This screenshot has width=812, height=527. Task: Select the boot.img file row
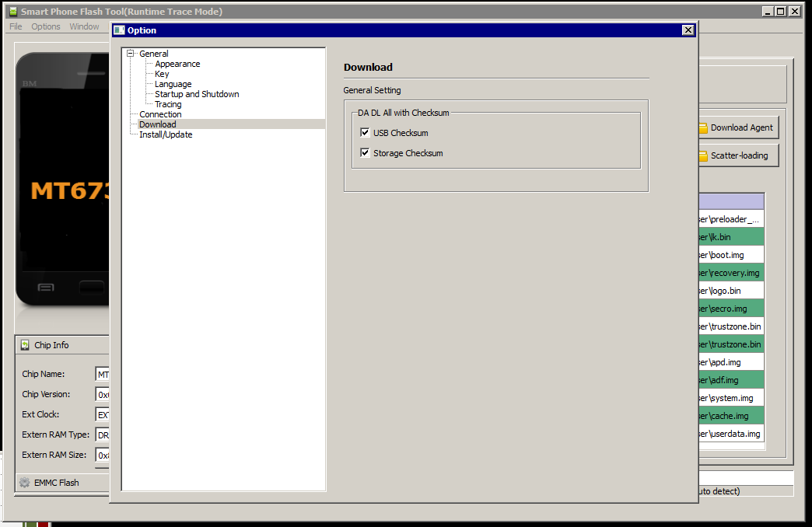point(731,255)
